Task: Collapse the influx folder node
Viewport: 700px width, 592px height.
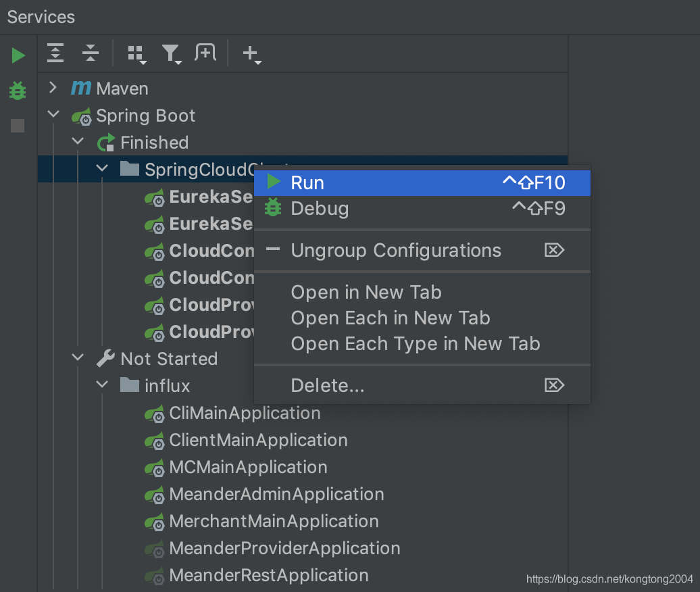Action: [x=102, y=385]
